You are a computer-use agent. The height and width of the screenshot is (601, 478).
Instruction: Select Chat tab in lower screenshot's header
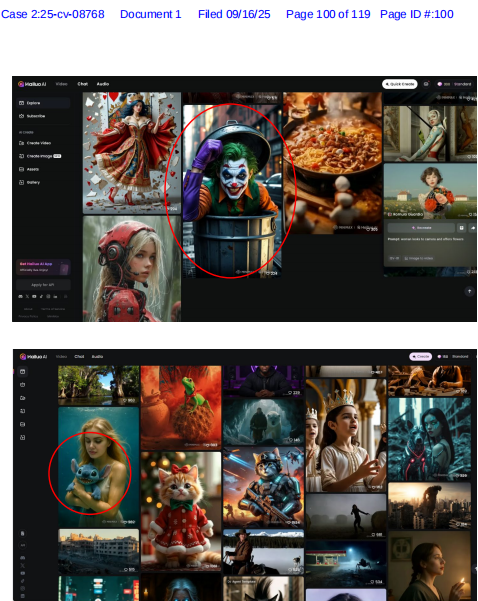[x=79, y=356]
